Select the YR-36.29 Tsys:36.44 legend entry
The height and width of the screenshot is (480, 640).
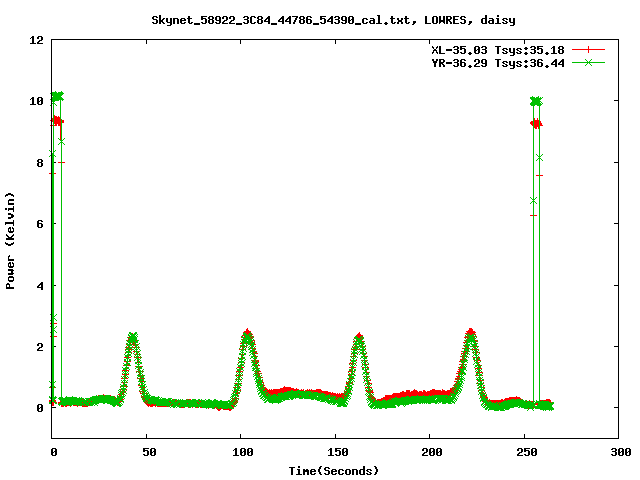coord(498,63)
